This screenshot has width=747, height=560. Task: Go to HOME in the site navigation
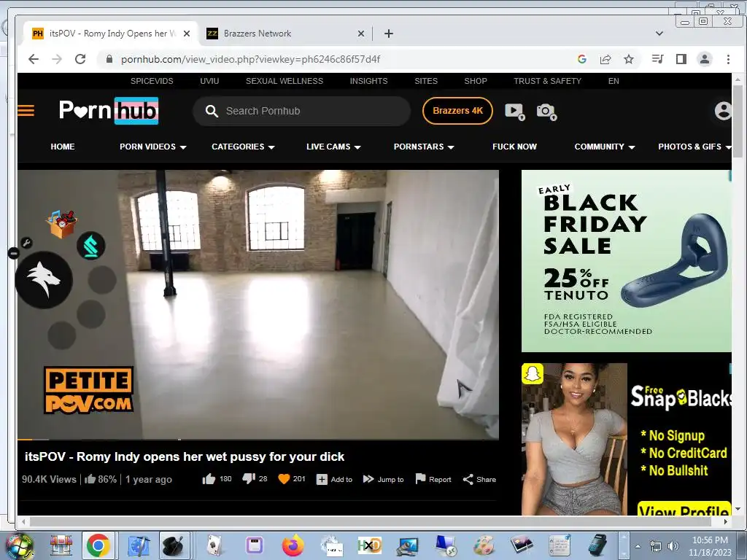point(63,147)
